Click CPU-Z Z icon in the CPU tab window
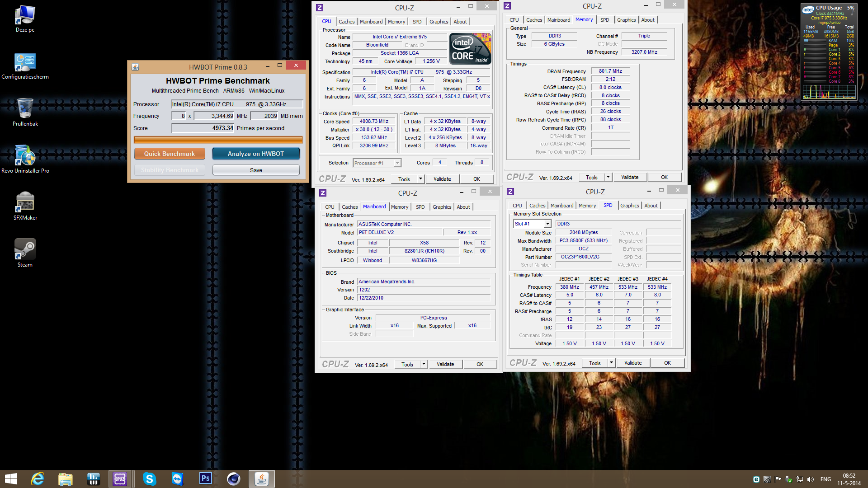868x488 pixels. (320, 8)
